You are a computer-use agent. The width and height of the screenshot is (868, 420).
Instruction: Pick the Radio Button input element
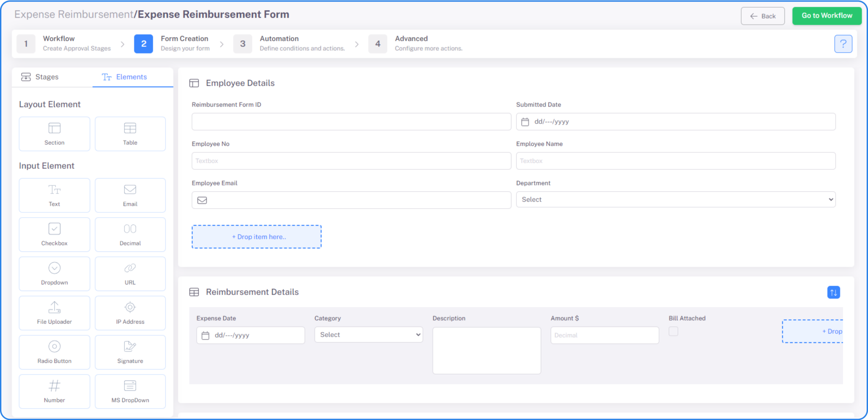pos(54,352)
